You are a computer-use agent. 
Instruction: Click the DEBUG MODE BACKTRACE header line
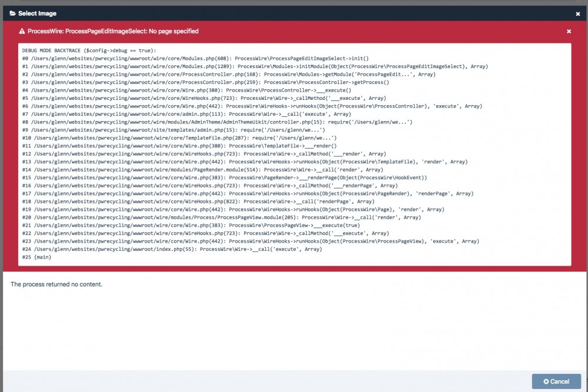coord(88,51)
